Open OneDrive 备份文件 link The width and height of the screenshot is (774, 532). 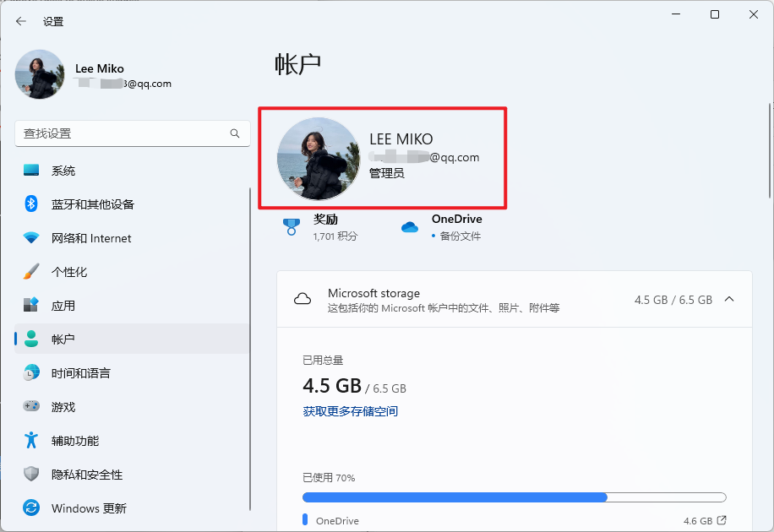[441, 227]
